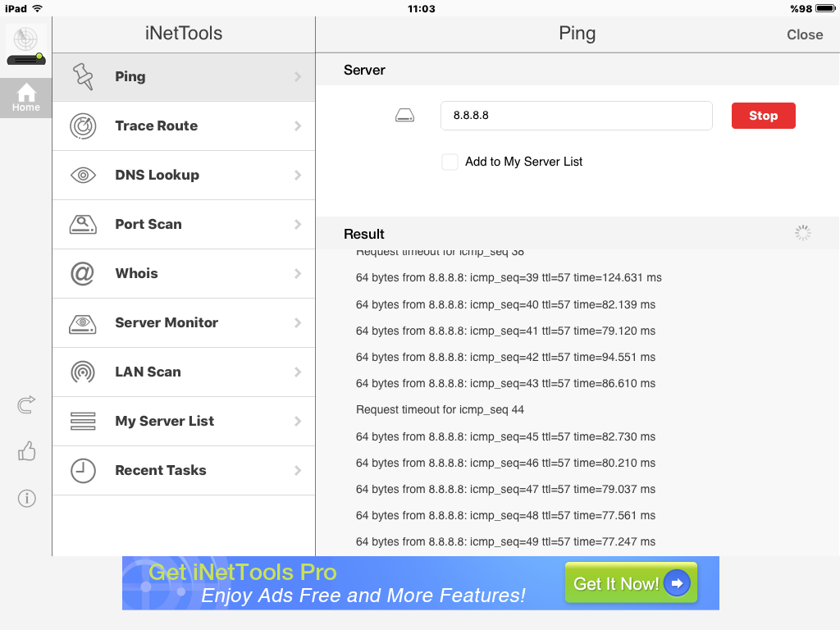The height and width of the screenshot is (630, 840).
Task: Open the Trace Route tool
Action: point(184,126)
